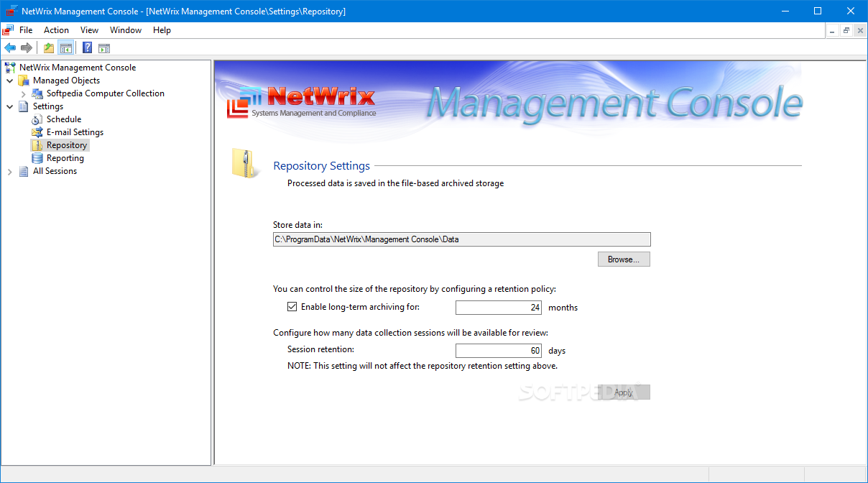
Task: Open Help via the question mark icon
Action: coord(87,48)
